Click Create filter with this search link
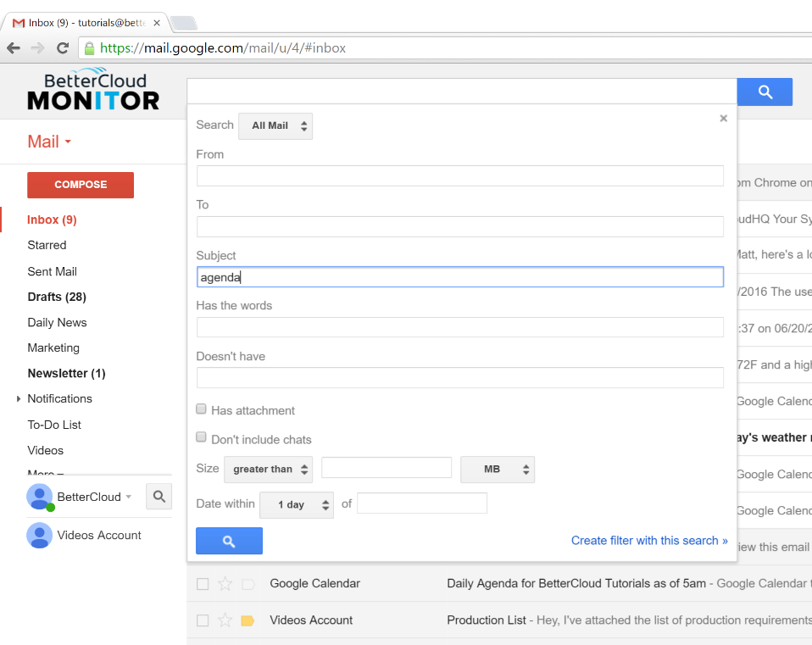The image size is (812, 645). [649, 541]
